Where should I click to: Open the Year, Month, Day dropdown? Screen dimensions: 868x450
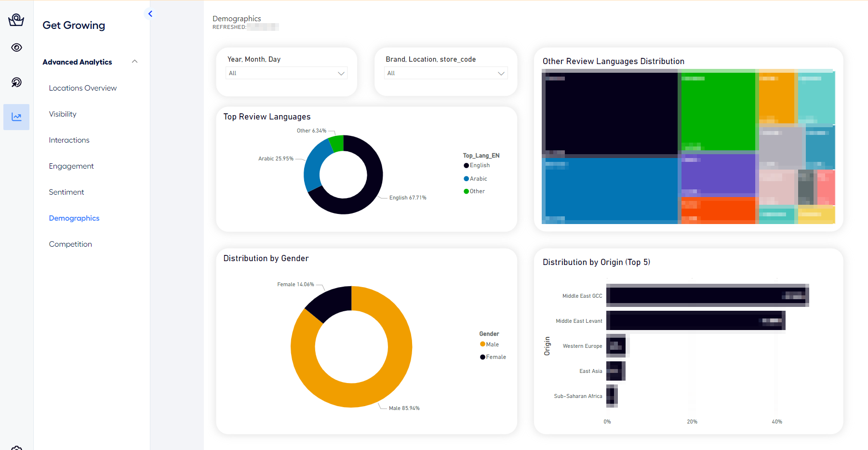(x=286, y=73)
